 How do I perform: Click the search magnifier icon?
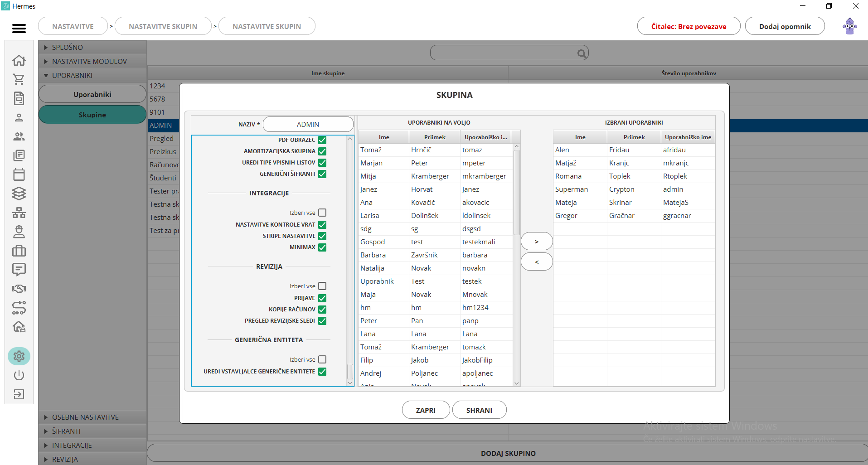[582, 54]
